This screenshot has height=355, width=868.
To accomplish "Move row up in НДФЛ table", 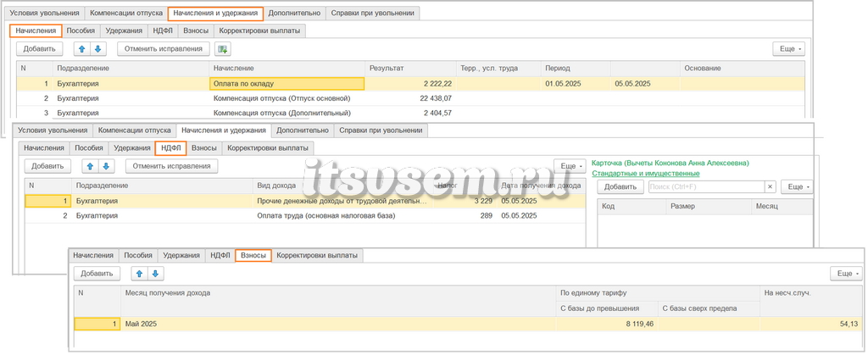I will [90, 166].
